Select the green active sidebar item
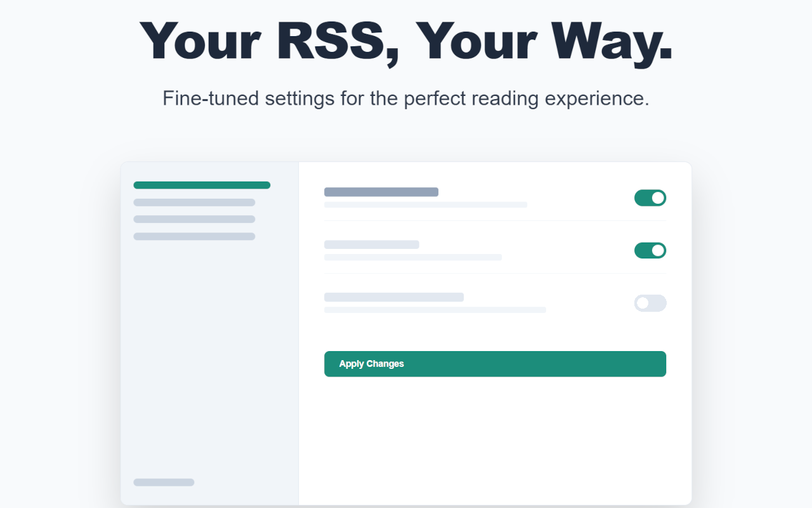The height and width of the screenshot is (508, 812). 202,185
